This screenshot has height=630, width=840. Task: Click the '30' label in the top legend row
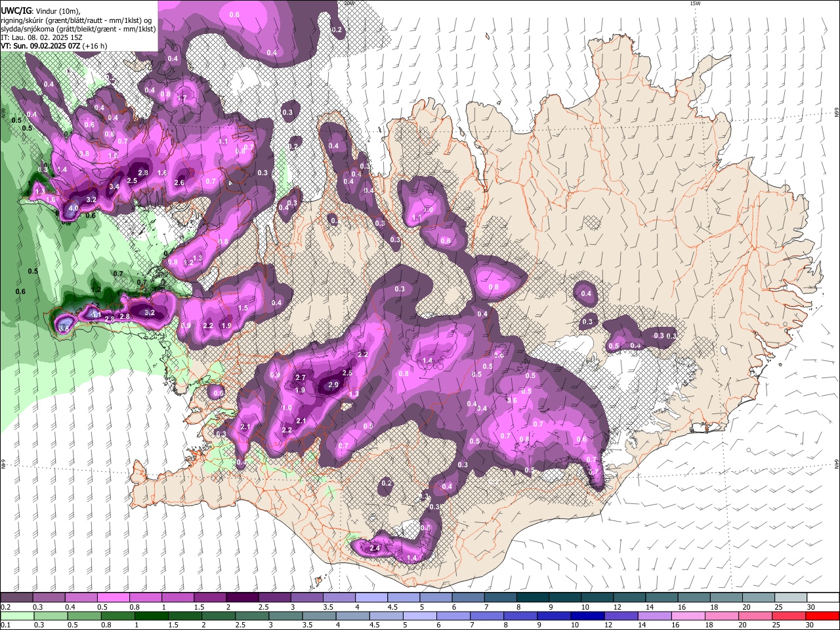tap(811, 607)
